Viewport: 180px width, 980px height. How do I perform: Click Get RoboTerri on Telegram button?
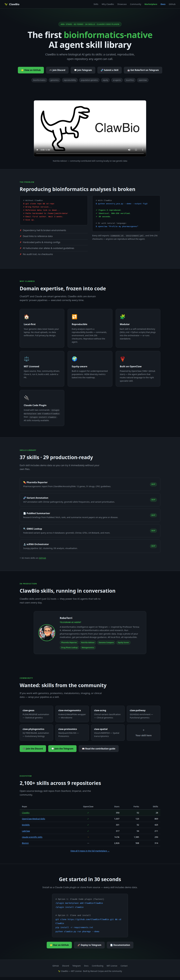[x=143, y=70]
